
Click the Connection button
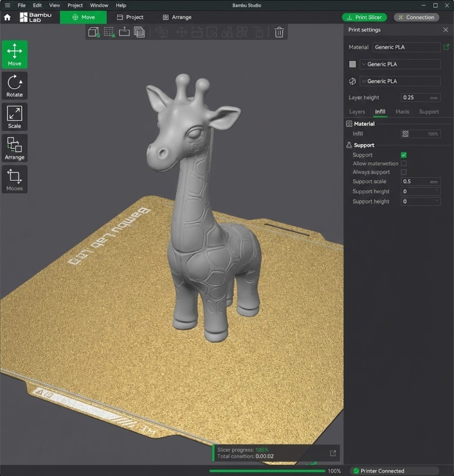point(416,17)
